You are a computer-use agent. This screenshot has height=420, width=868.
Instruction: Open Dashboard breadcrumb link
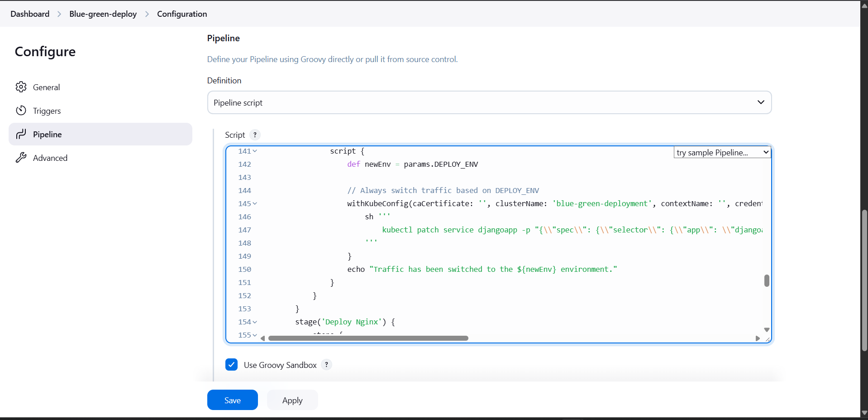coord(30,14)
